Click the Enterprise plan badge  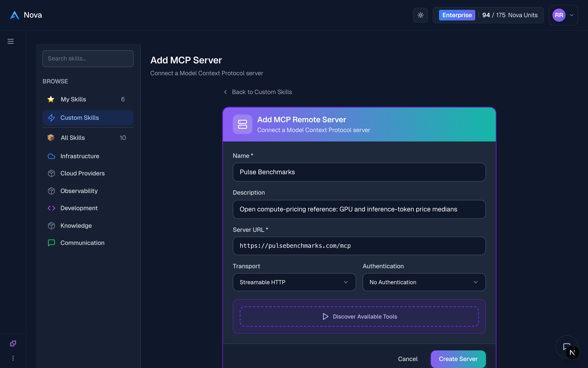[457, 15]
